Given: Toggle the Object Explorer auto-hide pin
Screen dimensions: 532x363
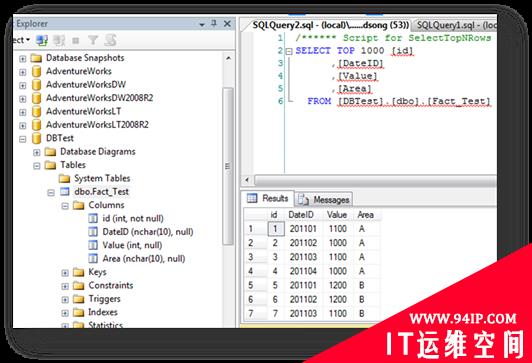Looking at the screenshot, I should tap(214, 23).
